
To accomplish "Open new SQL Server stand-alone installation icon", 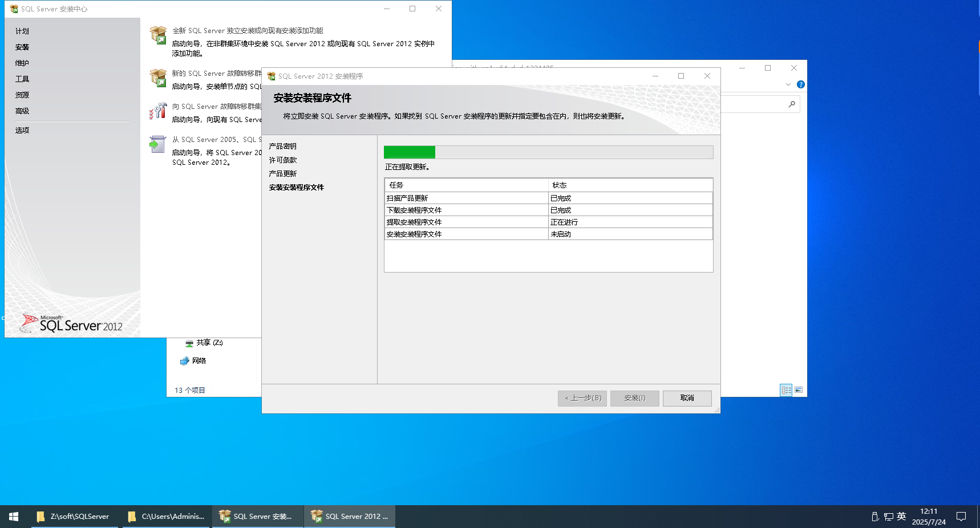I will point(158,35).
